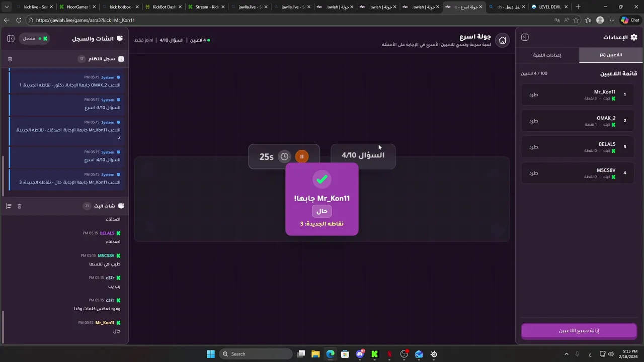
Task: Delete the system log with its trash icon
Action: 10,59
